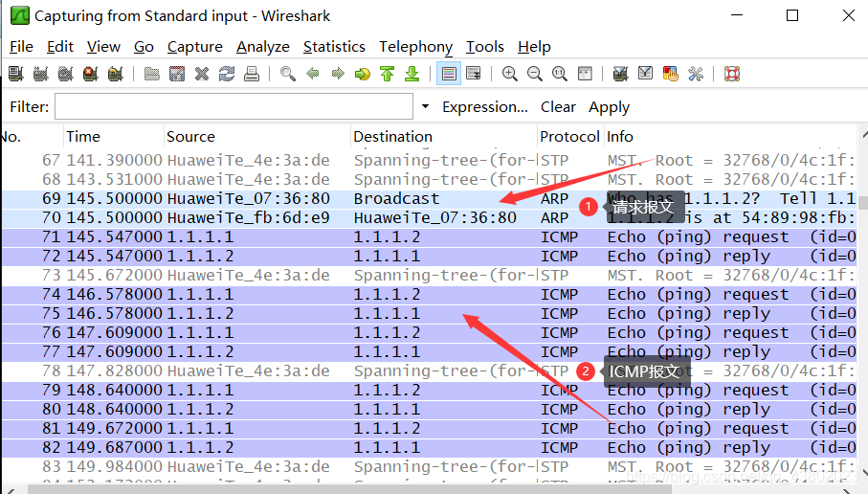Select packet 73 STP row
868x494 pixels.
click(429, 276)
